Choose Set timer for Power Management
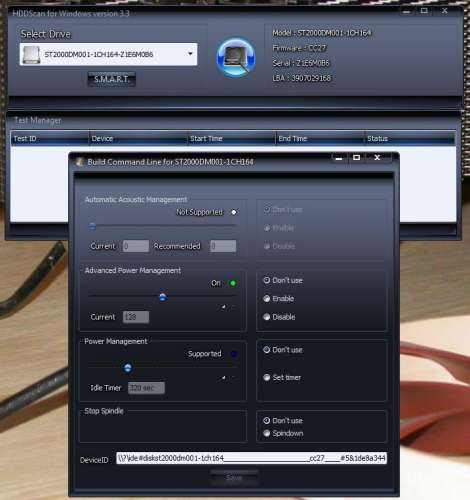470x500 pixels. pyautogui.click(x=282, y=378)
